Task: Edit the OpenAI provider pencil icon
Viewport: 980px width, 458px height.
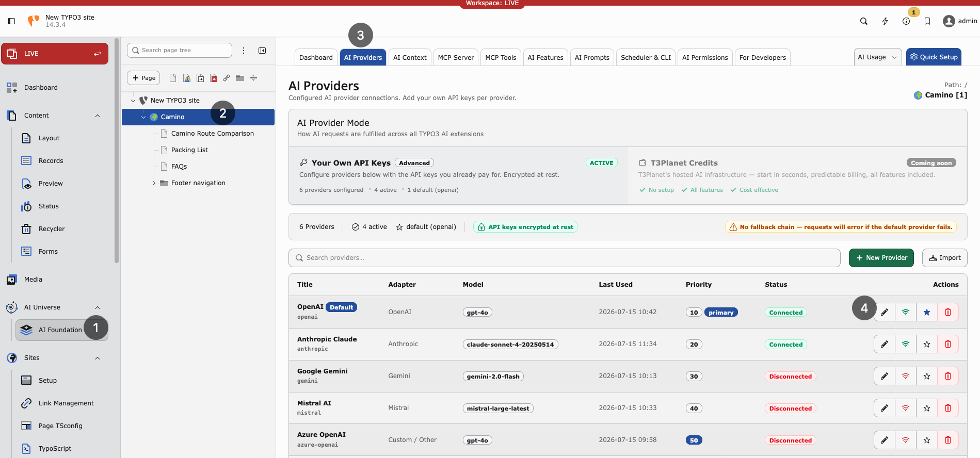Action: (x=885, y=312)
